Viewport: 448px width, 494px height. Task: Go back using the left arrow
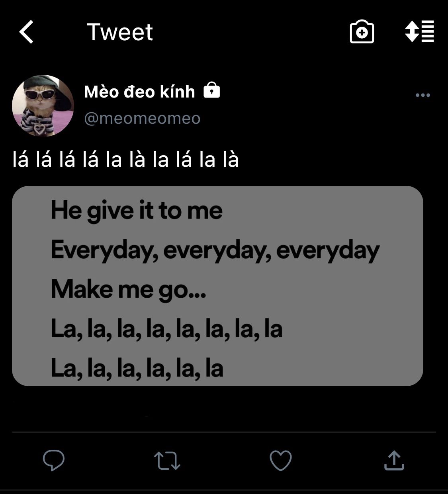point(26,32)
